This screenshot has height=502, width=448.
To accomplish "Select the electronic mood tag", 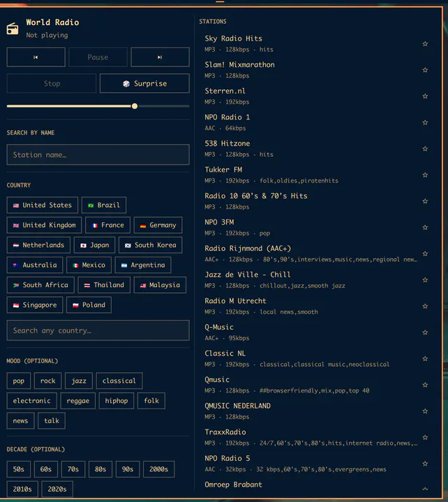I will [x=31, y=401].
